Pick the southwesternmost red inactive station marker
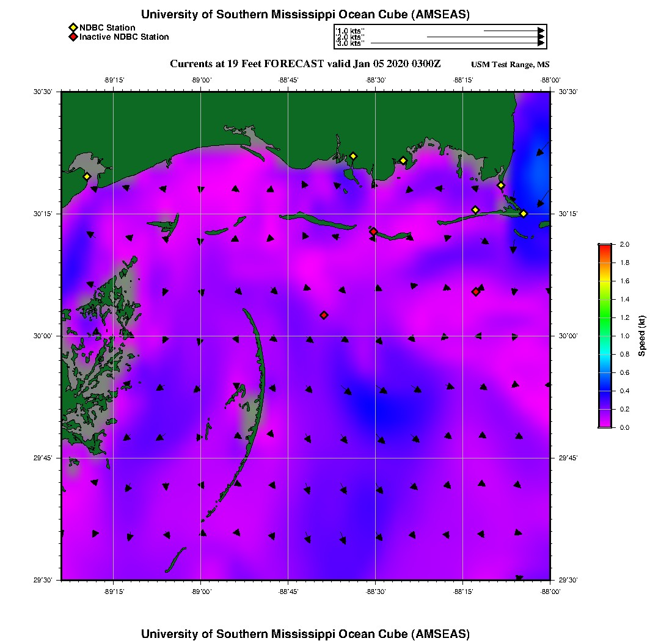Screen dimensions: 672x641 click(324, 315)
